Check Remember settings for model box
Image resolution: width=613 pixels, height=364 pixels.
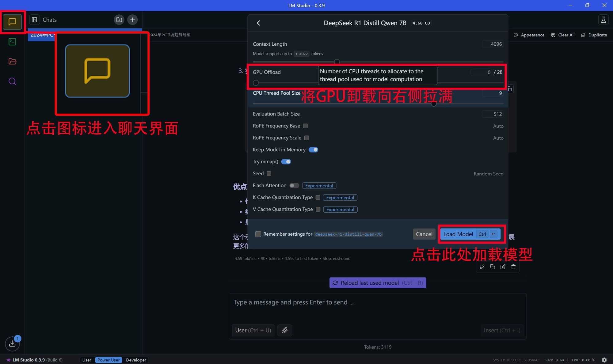click(x=258, y=234)
